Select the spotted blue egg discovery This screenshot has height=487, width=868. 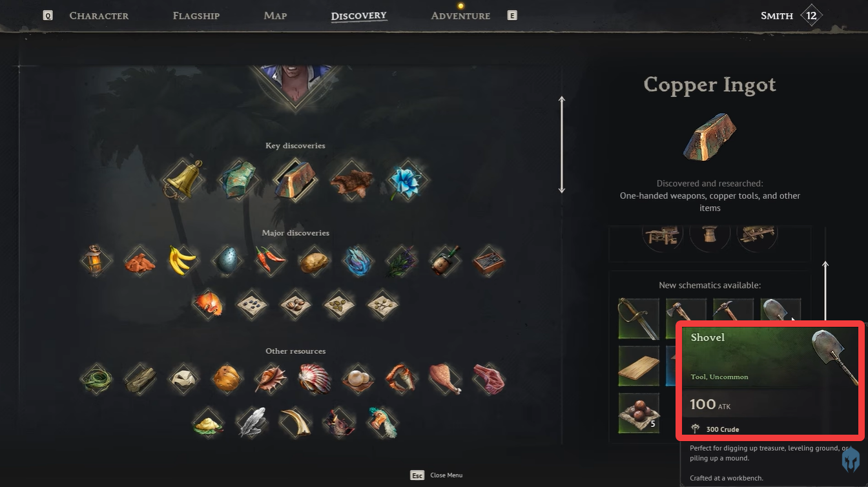227,260
